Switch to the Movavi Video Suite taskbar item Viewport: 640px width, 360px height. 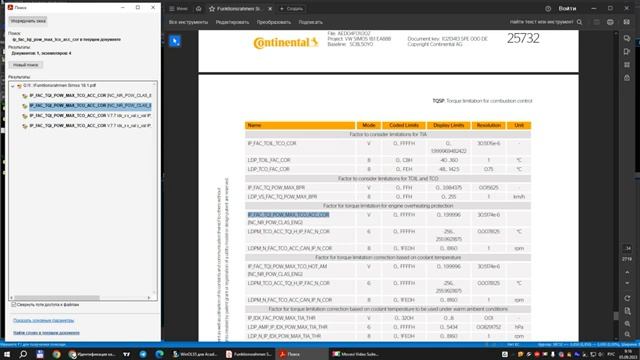pos(356,354)
